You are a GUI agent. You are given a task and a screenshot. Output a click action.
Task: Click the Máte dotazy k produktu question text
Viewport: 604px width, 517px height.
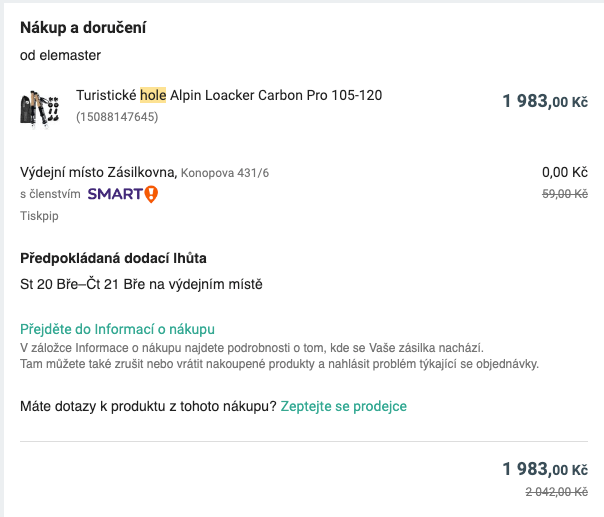[148, 406]
